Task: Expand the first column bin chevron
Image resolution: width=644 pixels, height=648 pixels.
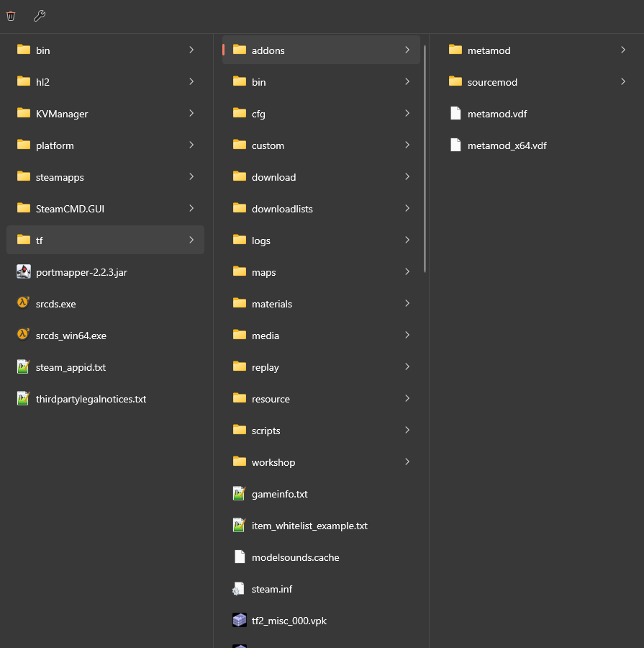Action: pyautogui.click(x=191, y=50)
